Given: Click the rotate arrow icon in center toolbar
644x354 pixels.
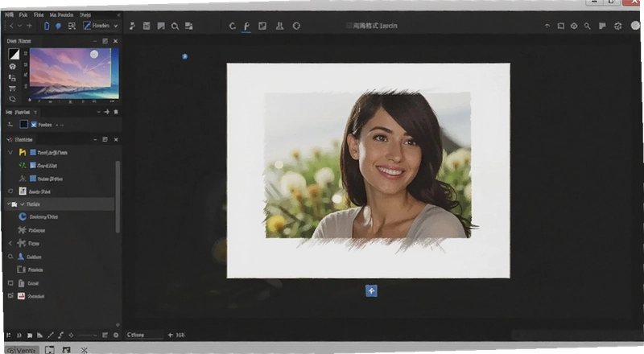Looking at the screenshot, I should pyautogui.click(x=232, y=26).
